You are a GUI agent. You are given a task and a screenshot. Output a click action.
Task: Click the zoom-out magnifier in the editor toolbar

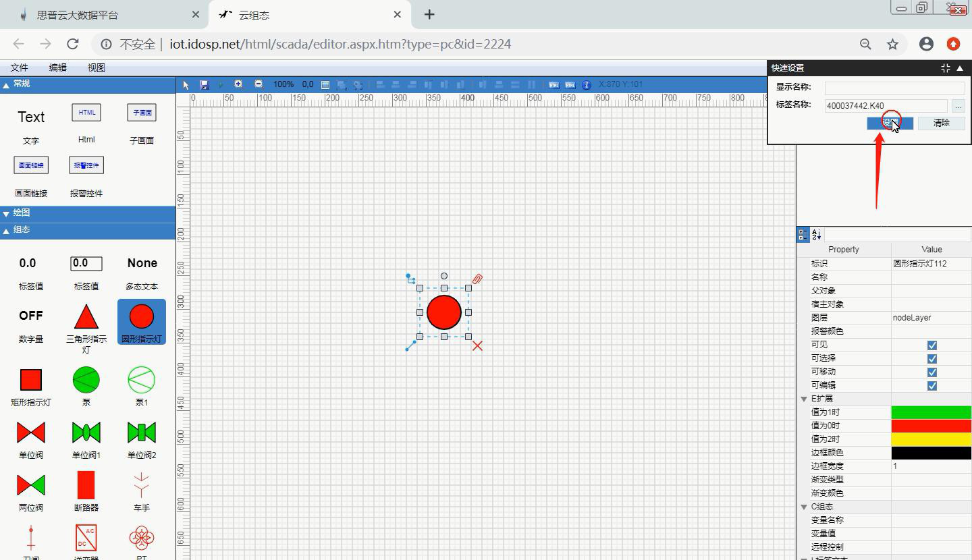[x=259, y=84]
